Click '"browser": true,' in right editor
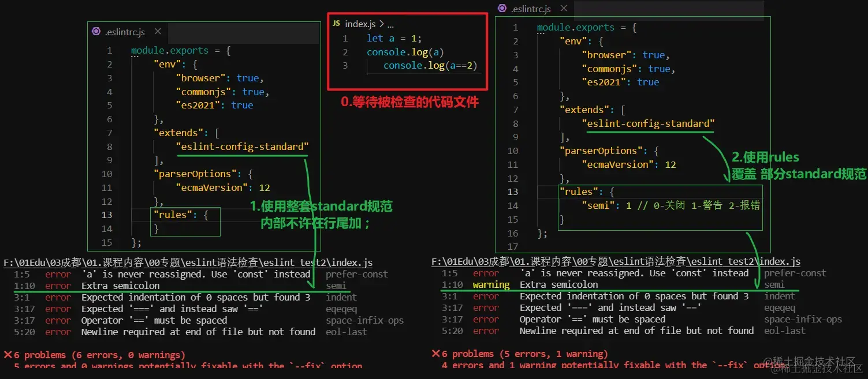868x379 pixels. tap(626, 55)
